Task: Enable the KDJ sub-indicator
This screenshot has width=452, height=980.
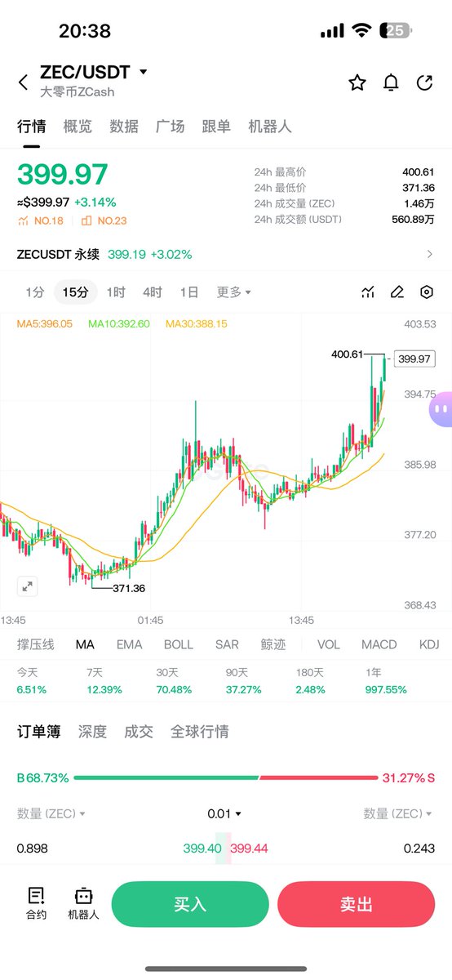Action: pyautogui.click(x=429, y=644)
